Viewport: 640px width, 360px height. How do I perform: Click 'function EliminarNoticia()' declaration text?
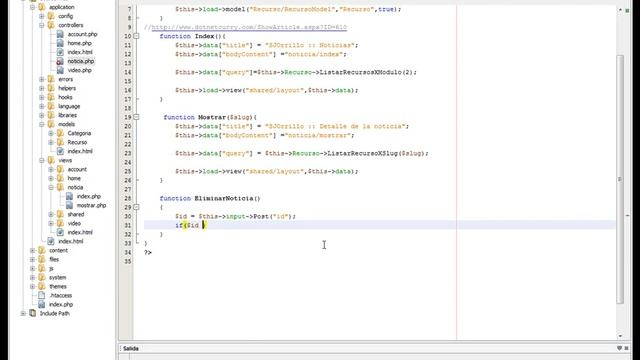coord(210,198)
